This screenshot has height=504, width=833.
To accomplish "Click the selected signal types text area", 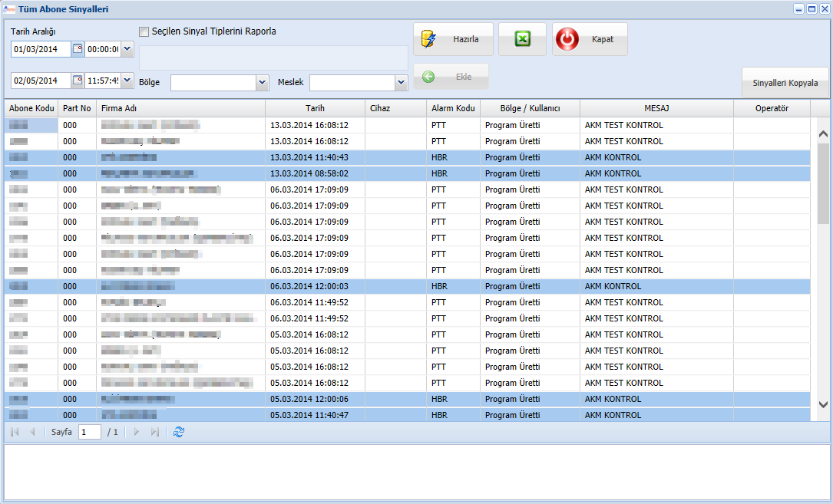I will 273,58.
